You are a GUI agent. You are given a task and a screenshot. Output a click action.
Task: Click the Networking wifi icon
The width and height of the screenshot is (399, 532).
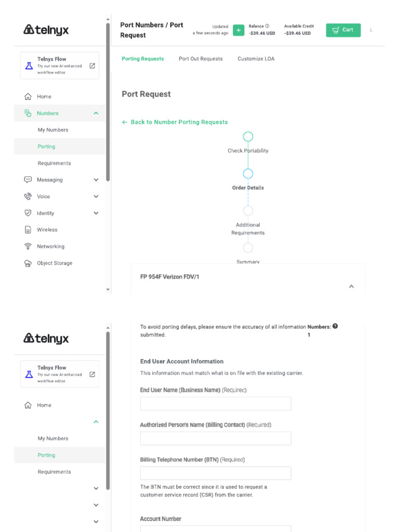28,246
